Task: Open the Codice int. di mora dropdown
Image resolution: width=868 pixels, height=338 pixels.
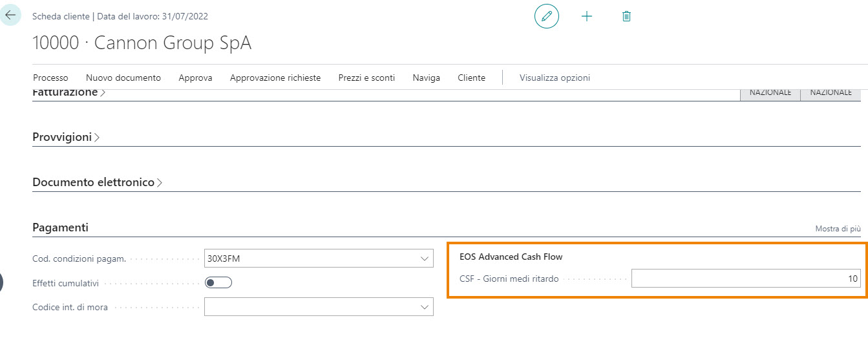Action: click(x=425, y=306)
